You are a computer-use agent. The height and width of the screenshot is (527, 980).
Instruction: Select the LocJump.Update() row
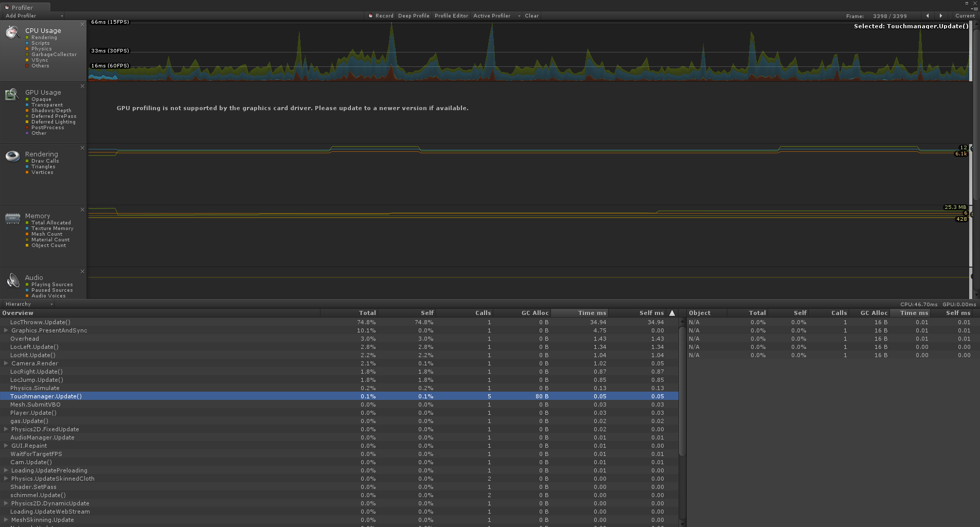pyautogui.click(x=339, y=380)
